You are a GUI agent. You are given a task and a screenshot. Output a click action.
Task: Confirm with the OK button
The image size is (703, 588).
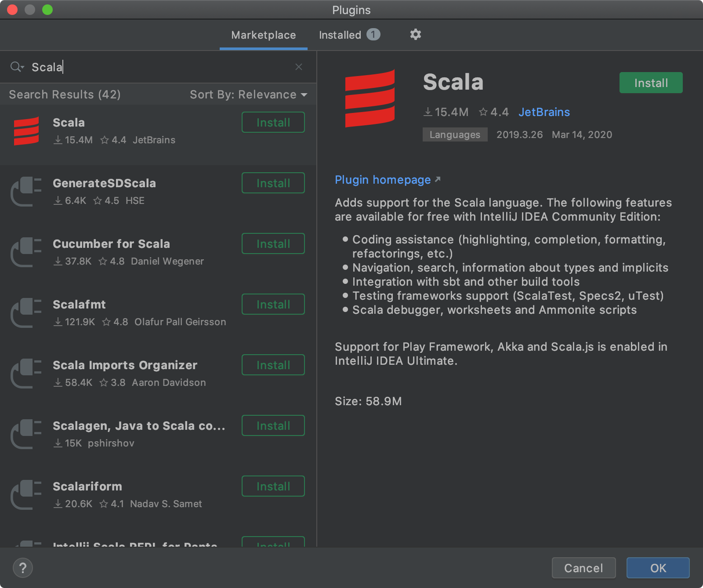658,568
